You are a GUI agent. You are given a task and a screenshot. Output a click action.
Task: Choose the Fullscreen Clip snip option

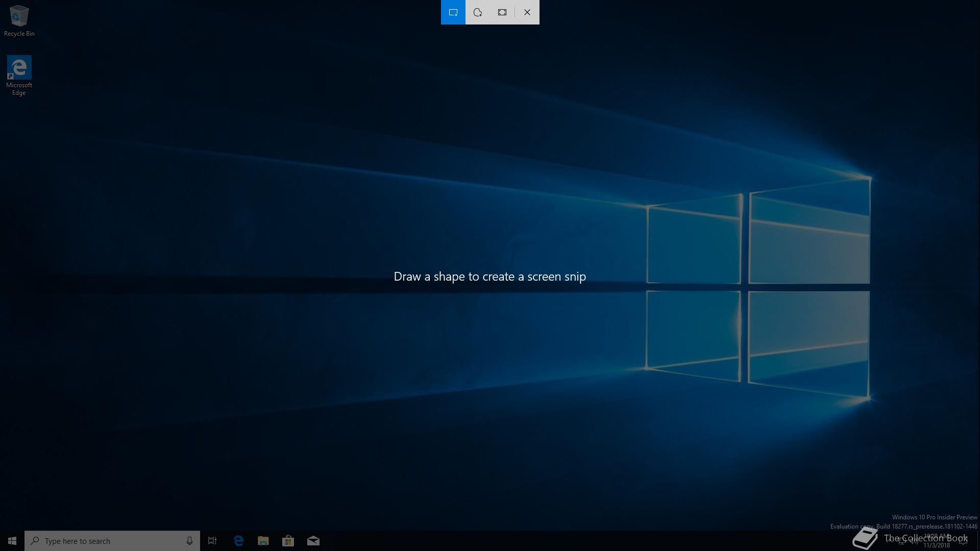502,12
